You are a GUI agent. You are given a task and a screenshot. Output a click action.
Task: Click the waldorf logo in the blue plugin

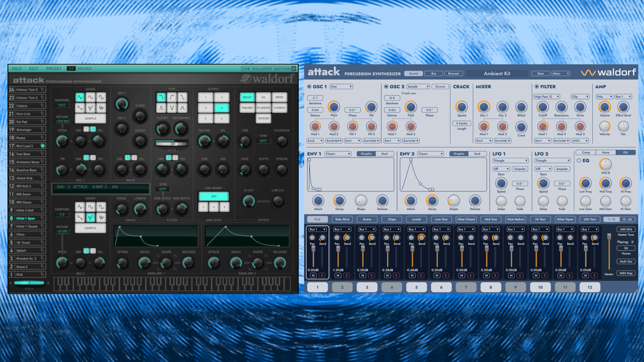tap(608, 72)
